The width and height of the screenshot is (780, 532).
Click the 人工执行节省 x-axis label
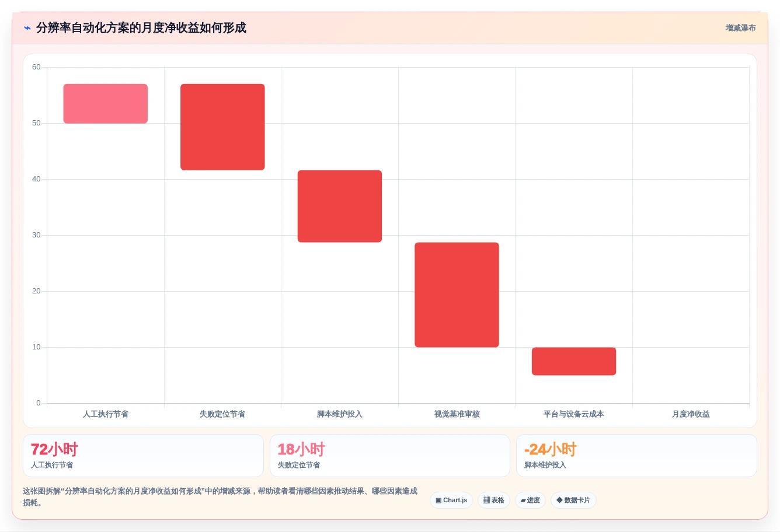point(106,414)
